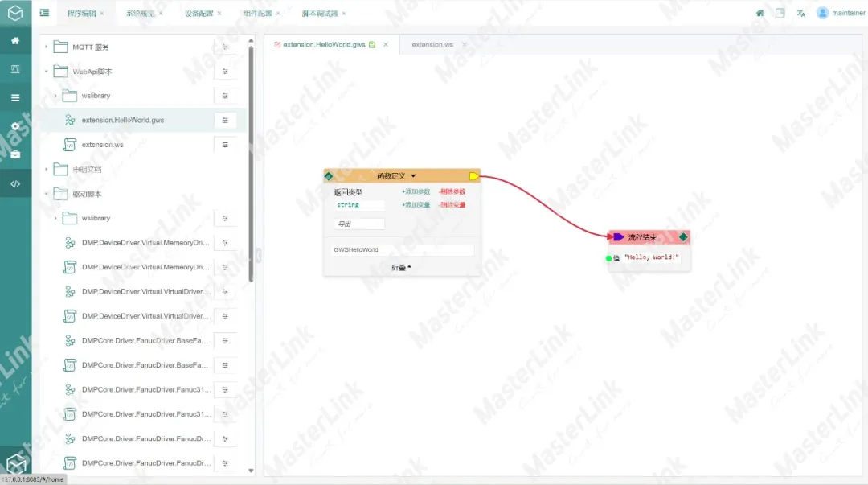
Task: Click the red -删除参数 link
Action: pyautogui.click(x=452, y=192)
